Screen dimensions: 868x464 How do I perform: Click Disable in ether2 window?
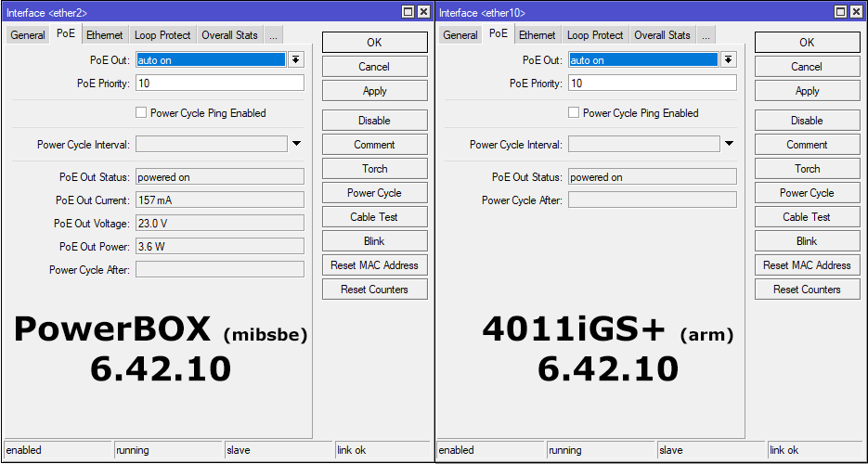pyautogui.click(x=375, y=120)
